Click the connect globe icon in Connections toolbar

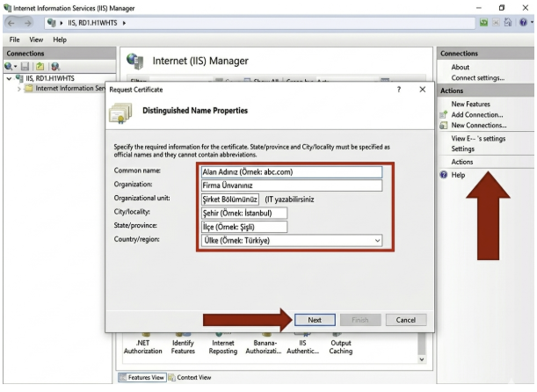coord(8,66)
